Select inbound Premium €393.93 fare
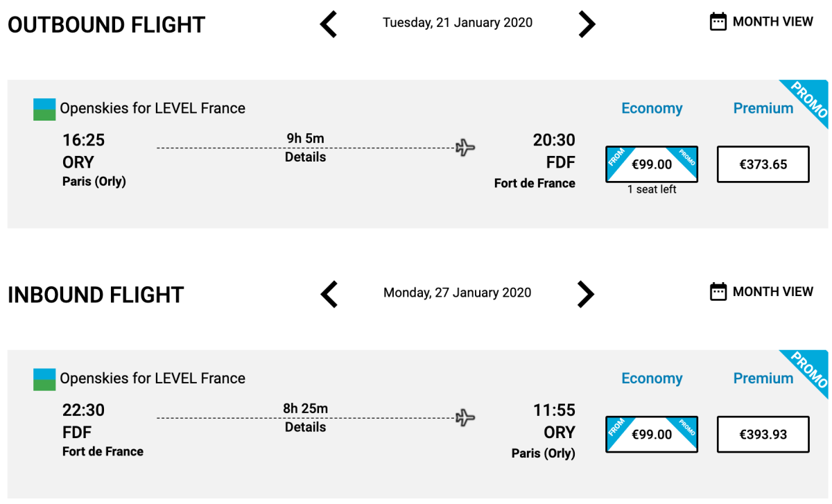832x504 pixels. click(x=763, y=435)
